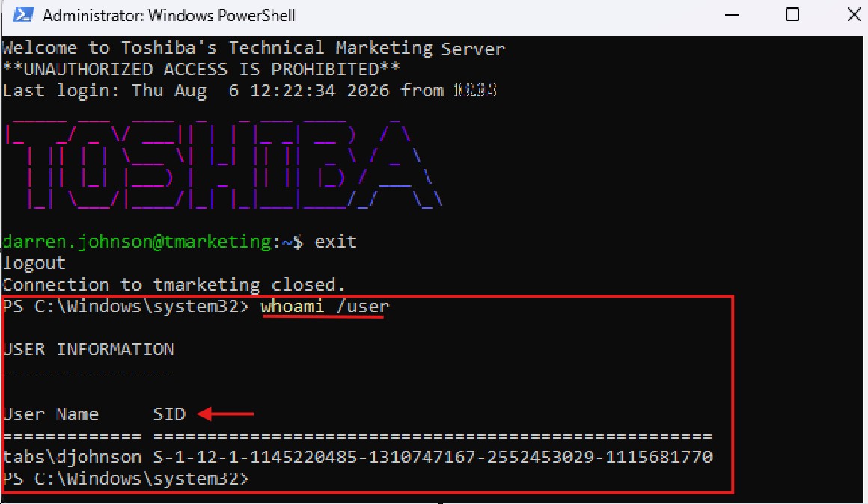Screen dimensions: 868x504
Task: Click the 'exit' command text
Action: [x=335, y=242]
